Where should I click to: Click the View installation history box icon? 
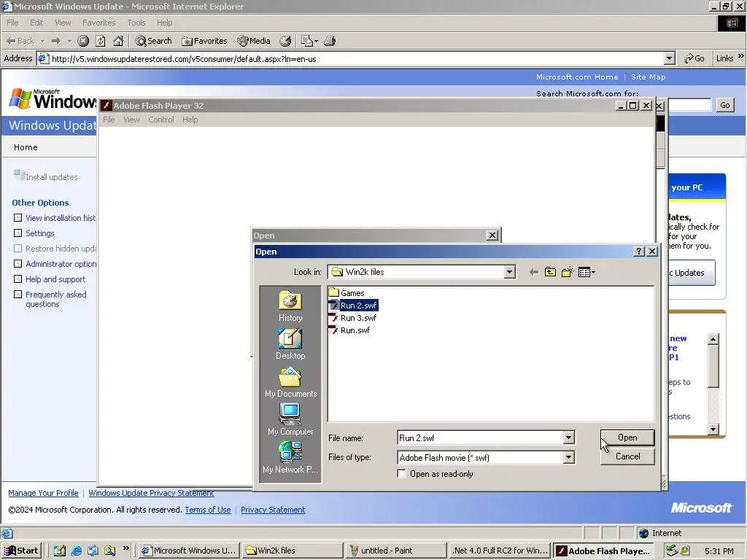[18, 217]
